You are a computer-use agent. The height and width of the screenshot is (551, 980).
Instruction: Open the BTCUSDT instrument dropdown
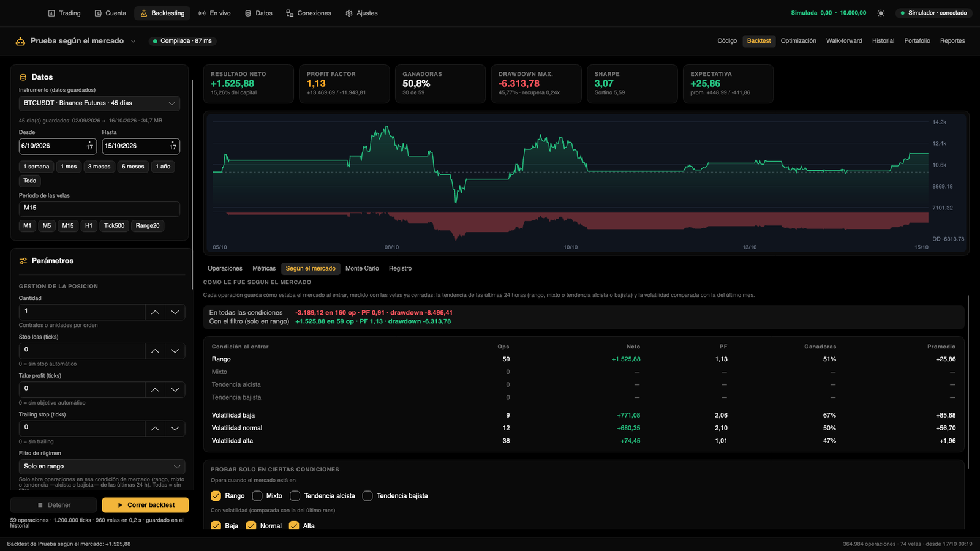(x=99, y=103)
